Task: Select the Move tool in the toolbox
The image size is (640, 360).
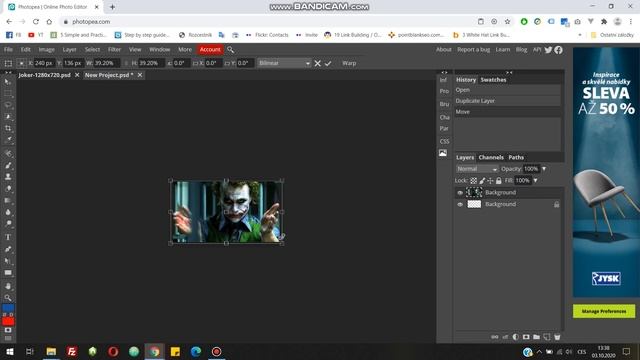Action: pyautogui.click(x=8, y=82)
